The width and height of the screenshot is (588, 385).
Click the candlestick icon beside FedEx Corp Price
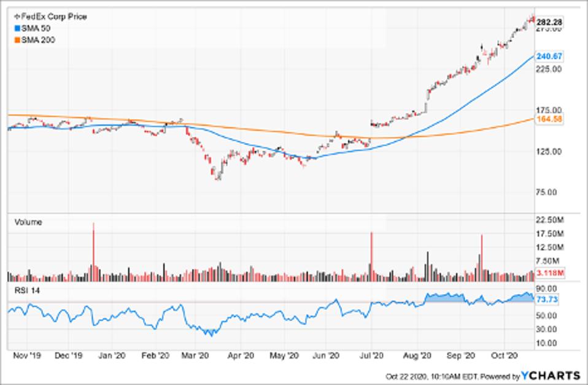17,17
